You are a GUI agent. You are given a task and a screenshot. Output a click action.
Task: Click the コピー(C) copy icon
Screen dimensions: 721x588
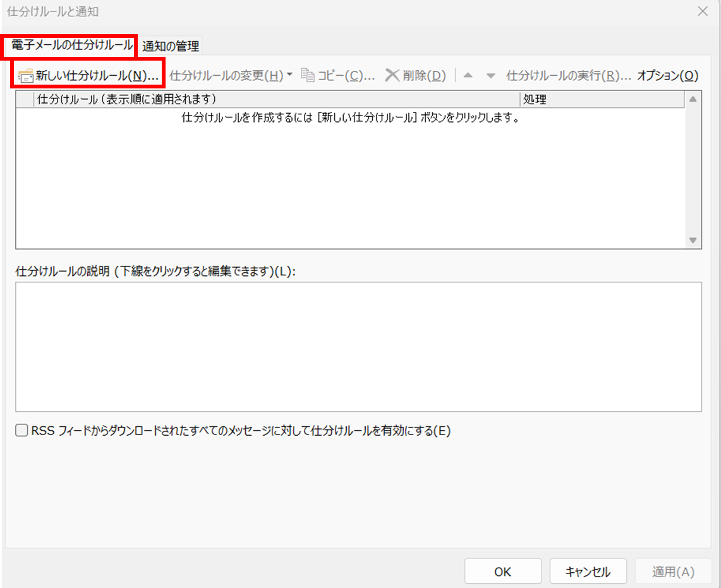(x=308, y=75)
